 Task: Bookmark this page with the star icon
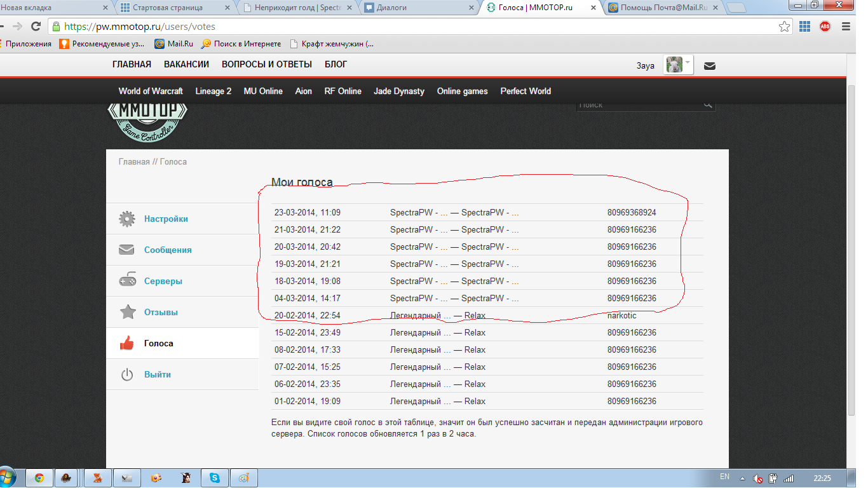785,27
